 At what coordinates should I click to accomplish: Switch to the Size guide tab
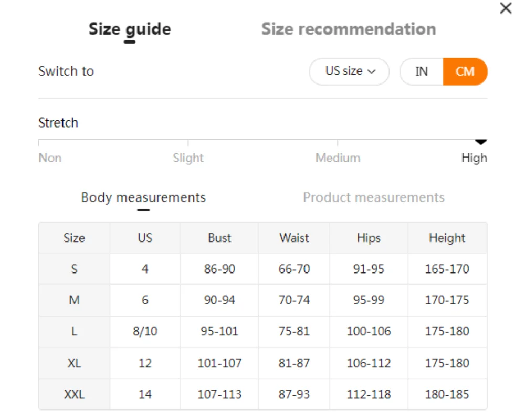[130, 29]
